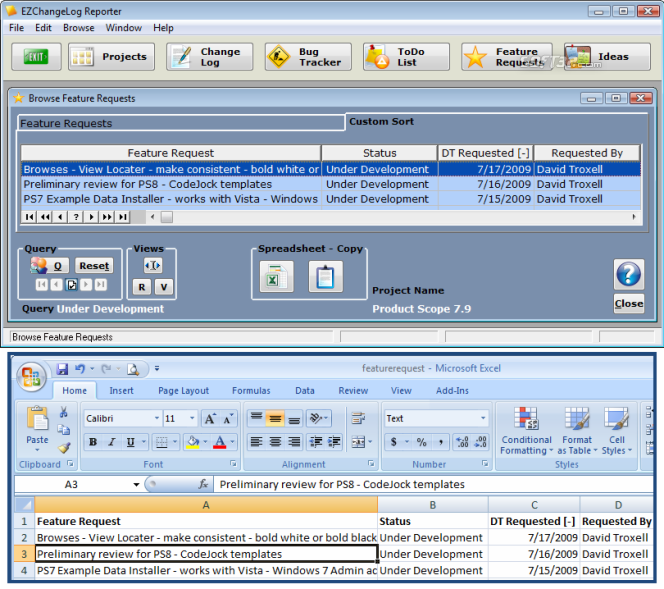The image size is (664, 589).
Task: Click the Cut scissors icon
Action: tap(64, 412)
